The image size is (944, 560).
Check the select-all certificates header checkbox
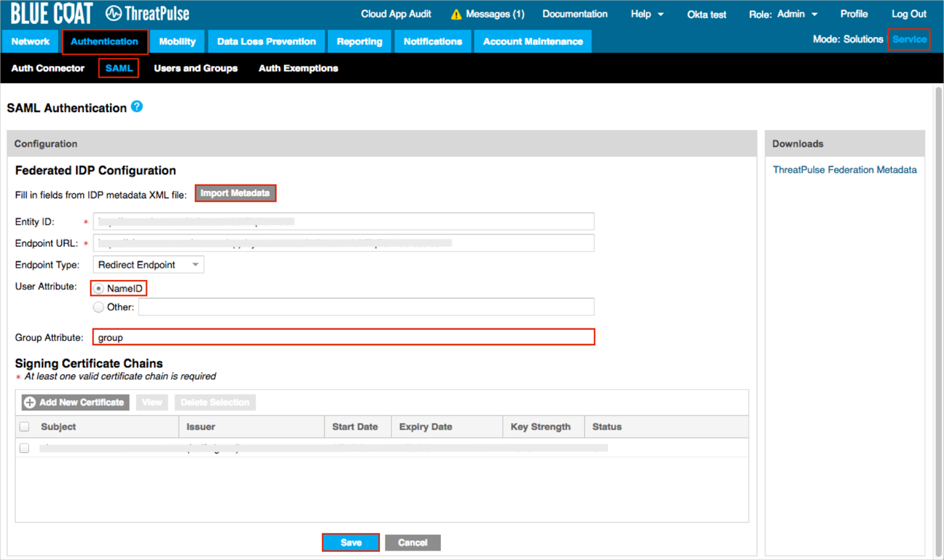coord(25,427)
